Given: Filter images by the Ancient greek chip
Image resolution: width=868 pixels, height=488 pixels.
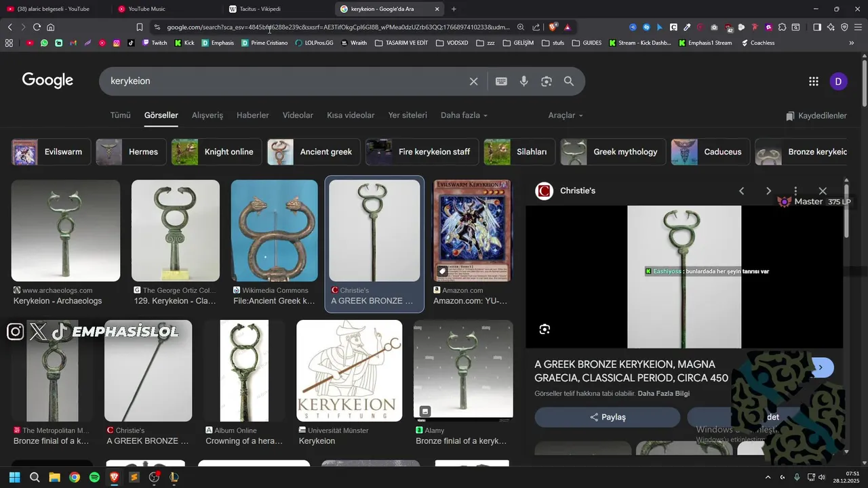Looking at the screenshot, I should pyautogui.click(x=313, y=152).
